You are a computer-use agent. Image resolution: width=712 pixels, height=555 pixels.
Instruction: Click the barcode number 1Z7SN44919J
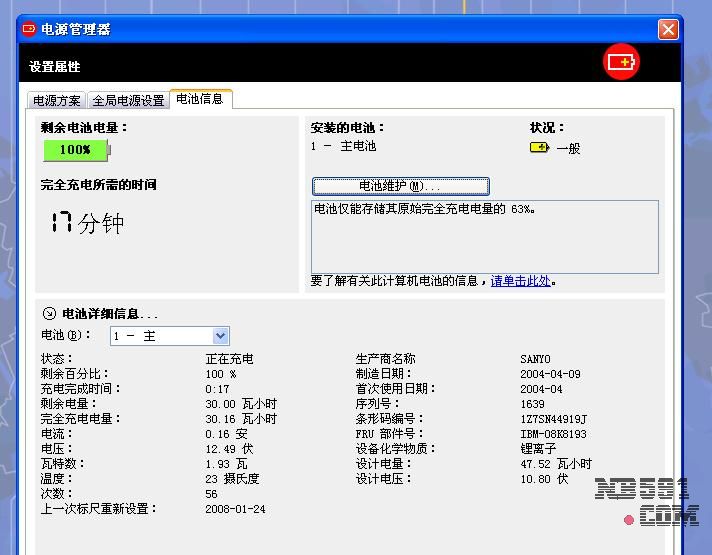click(553, 419)
